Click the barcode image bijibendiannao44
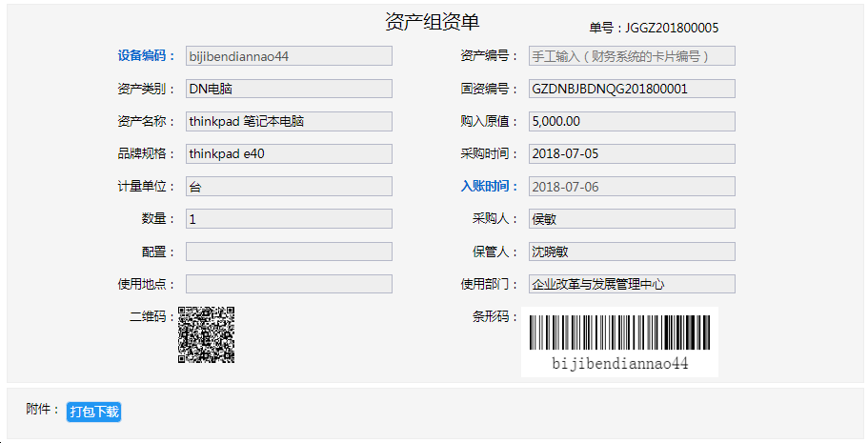 [x=619, y=342]
